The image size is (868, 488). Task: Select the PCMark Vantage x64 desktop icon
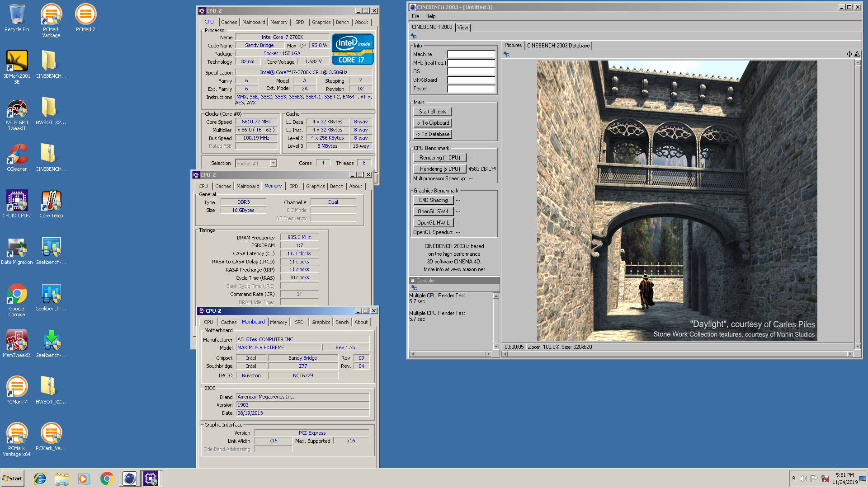17,440
